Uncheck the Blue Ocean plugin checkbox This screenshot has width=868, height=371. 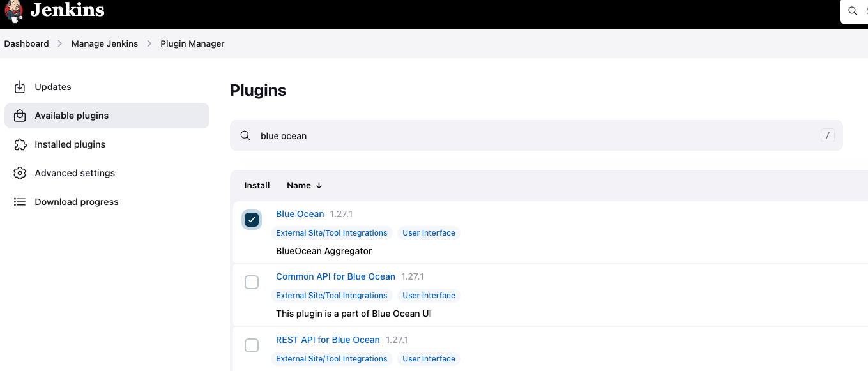point(252,220)
